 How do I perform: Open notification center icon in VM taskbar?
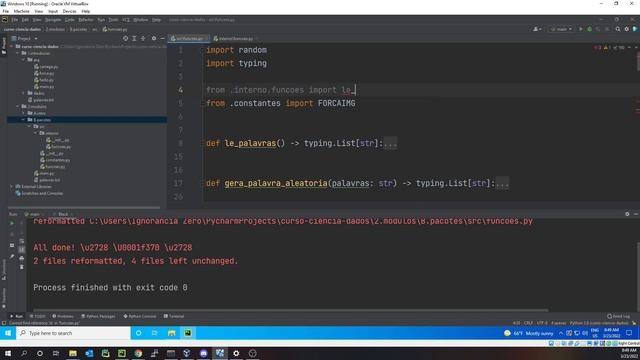point(629,333)
